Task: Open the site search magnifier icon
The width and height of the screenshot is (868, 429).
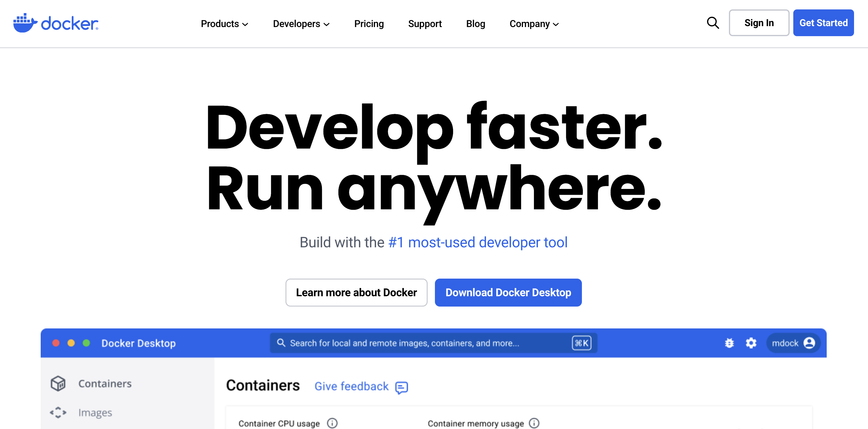Action: click(x=713, y=23)
